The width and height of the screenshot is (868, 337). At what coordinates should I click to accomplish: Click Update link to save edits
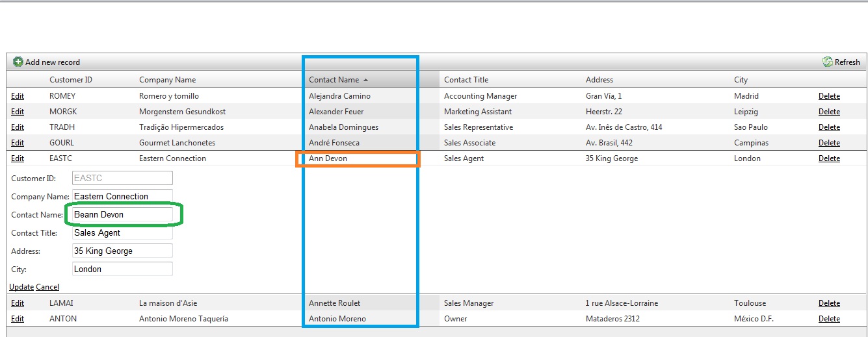click(21, 287)
